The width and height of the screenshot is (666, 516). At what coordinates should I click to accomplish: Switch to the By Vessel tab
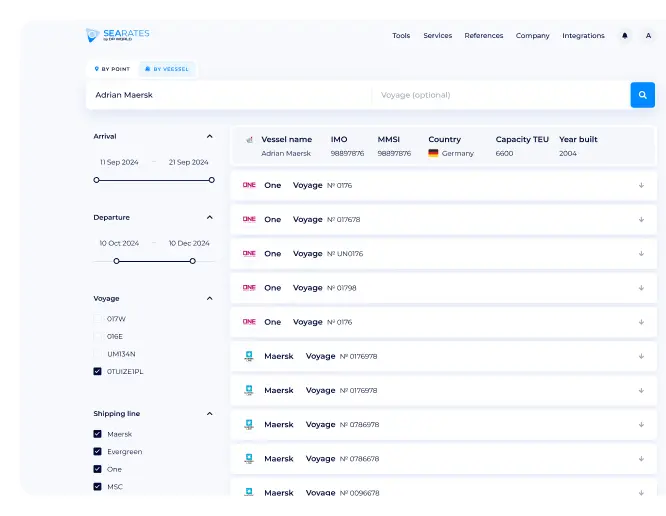[167, 69]
